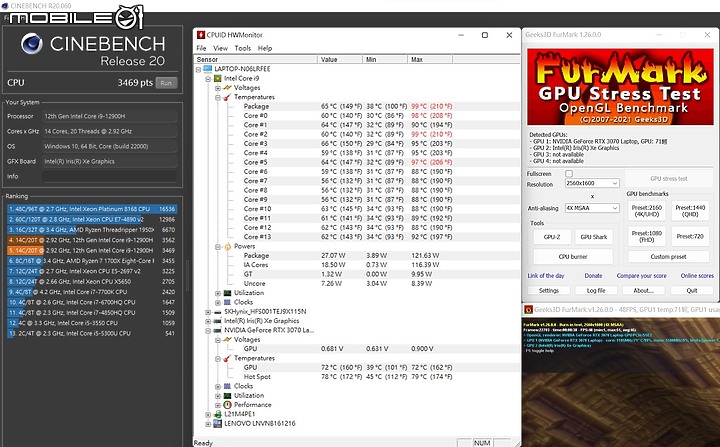This screenshot has height=447, width=720.
Task: Open the Help menu in HWMonitor
Action: point(265,48)
